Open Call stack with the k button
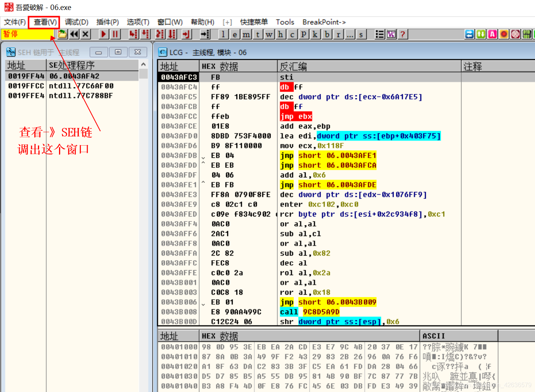This screenshot has height=392, width=535. [x=315, y=34]
